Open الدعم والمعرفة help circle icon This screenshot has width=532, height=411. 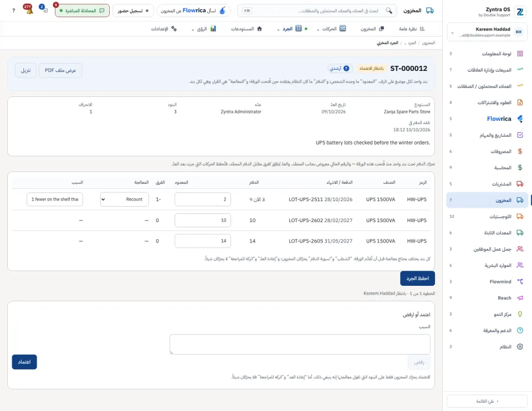click(x=520, y=330)
